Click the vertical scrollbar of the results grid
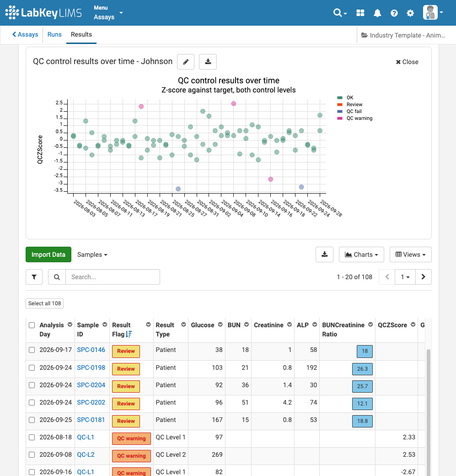Viewport: 456px width, 476px height. [x=429, y=412]
